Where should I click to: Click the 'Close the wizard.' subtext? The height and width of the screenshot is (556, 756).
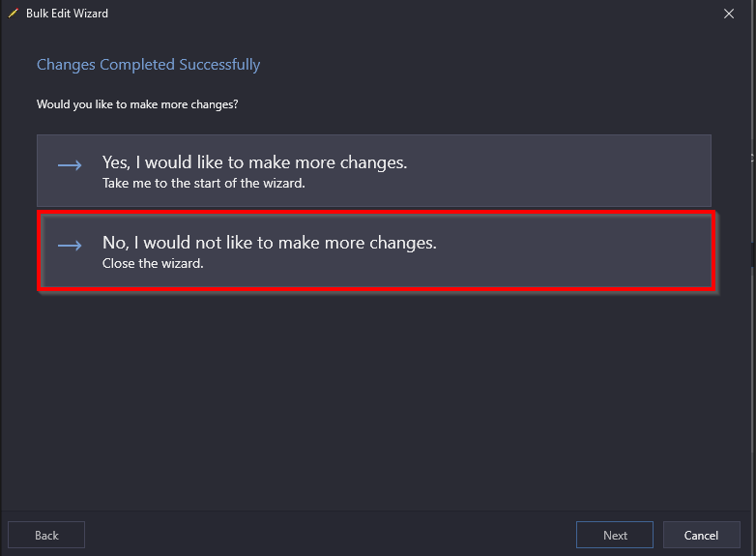coord(153,263)
